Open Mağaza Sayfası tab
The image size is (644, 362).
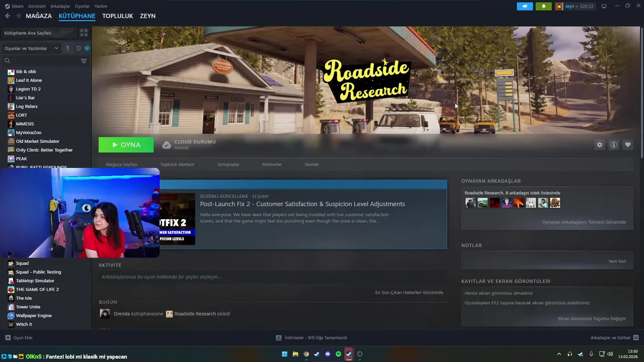(x=121, y=164)
